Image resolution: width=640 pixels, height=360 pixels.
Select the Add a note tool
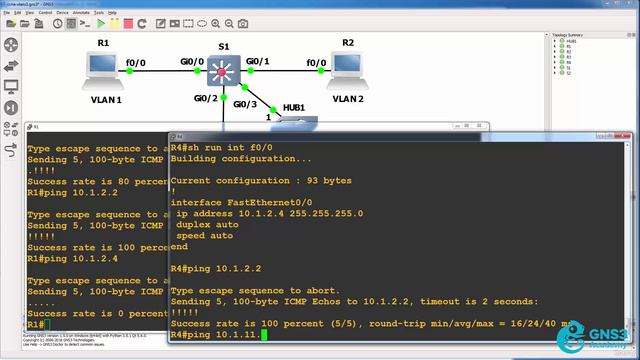160,24
